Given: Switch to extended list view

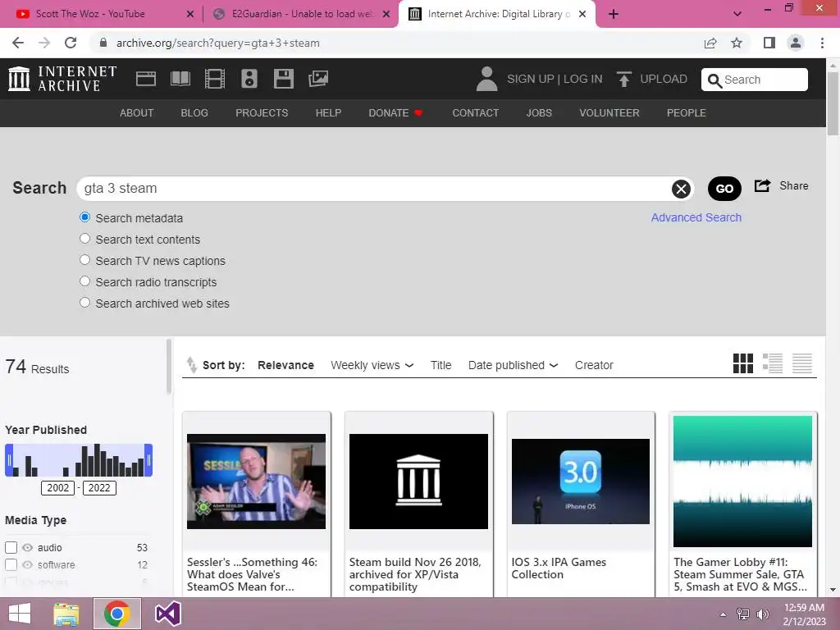Looking at the screenshot, I should pyautogui.click(x=773, y=363).
